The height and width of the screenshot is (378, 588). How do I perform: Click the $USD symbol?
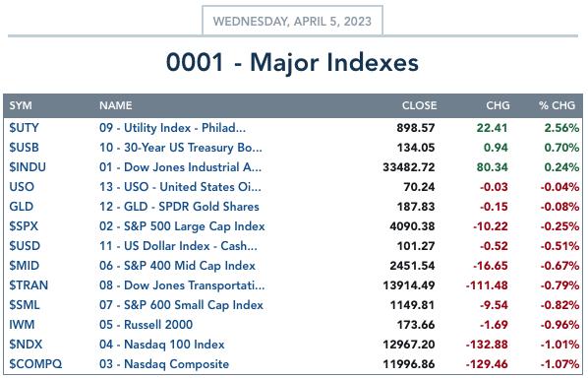point(25,246)
